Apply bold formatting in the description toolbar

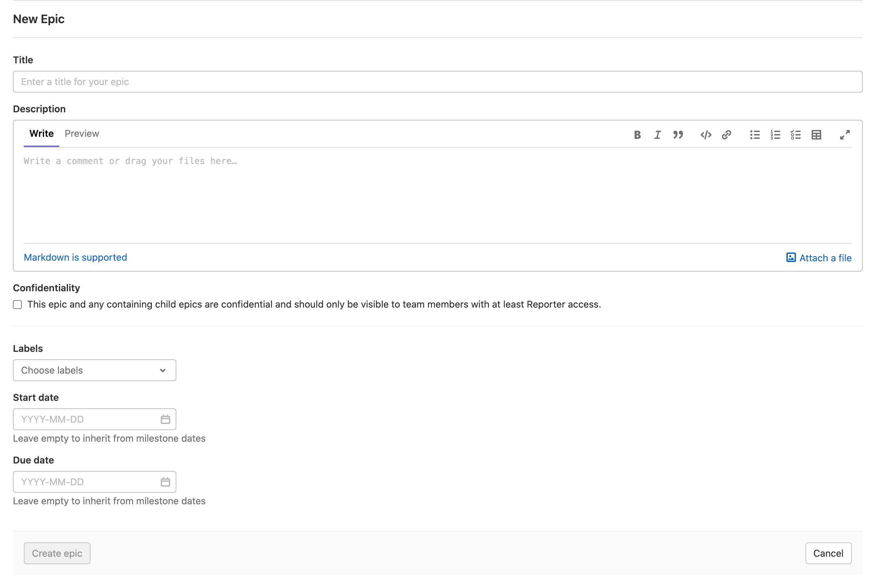coord(637,135)
